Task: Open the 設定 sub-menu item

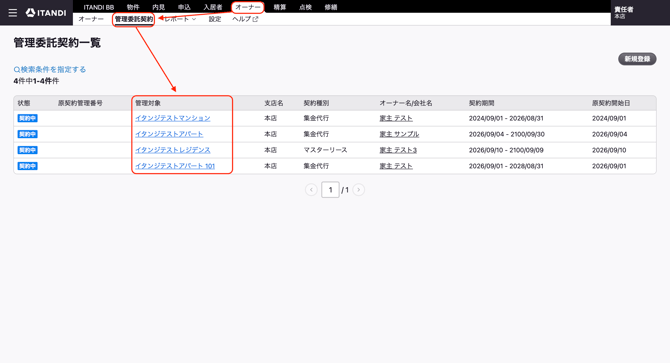Action: point(215,19)
